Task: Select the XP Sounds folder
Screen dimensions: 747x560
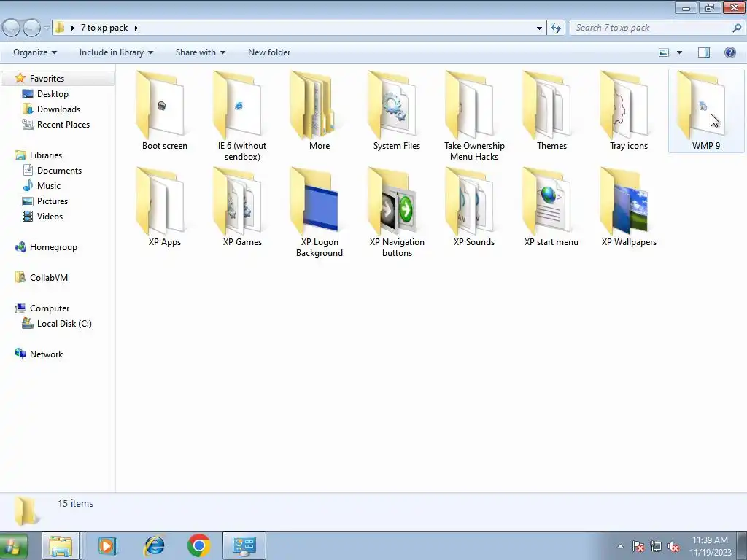Action: (x=474, y=206)
